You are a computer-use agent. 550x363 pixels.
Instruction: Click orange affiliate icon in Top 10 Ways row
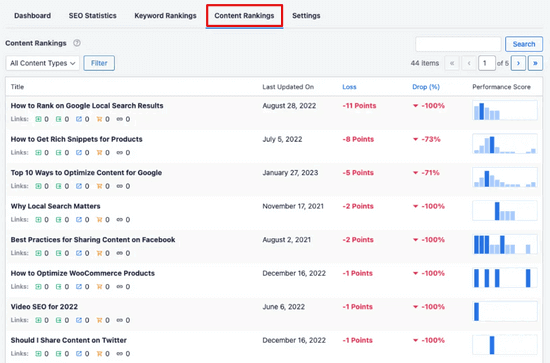click(x=99, y=186)
